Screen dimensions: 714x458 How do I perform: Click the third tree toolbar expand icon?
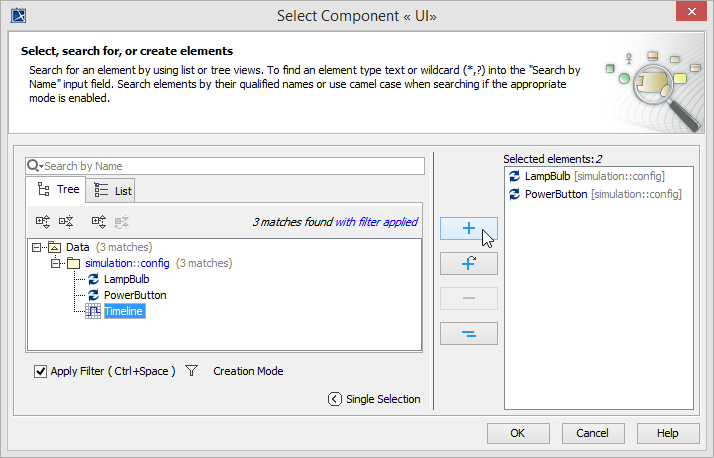coord(99,221)
